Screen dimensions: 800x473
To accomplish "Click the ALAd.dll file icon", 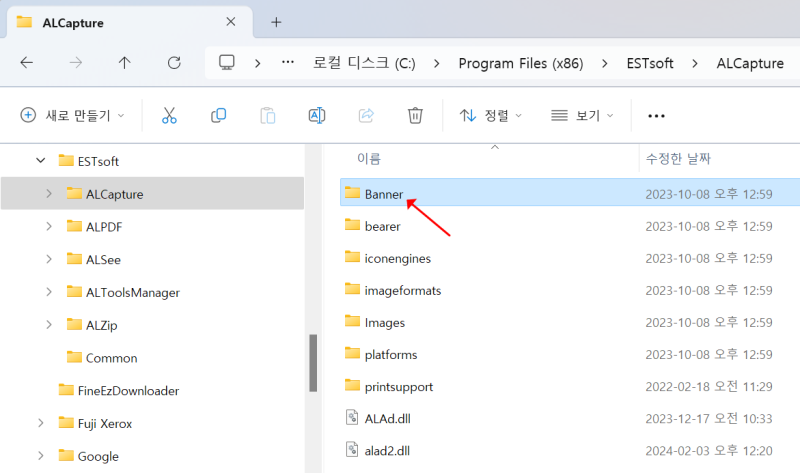I will coord(352,417).
